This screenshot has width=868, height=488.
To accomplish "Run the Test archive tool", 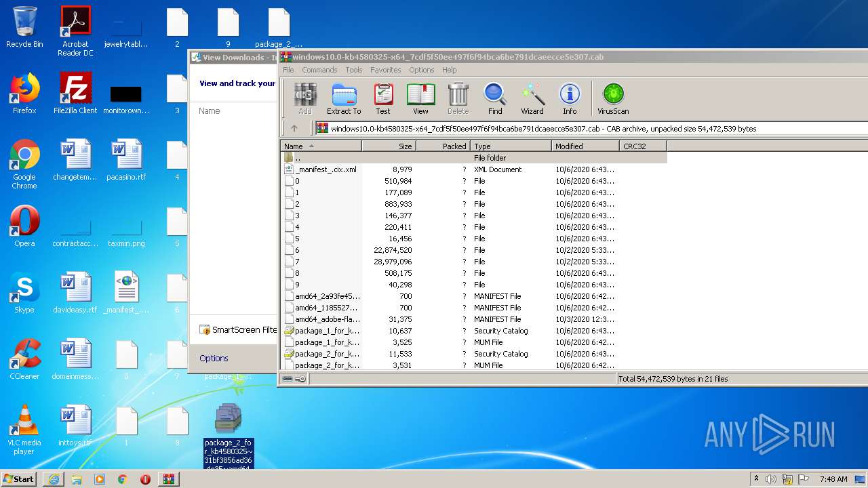I will click(383, 99).
